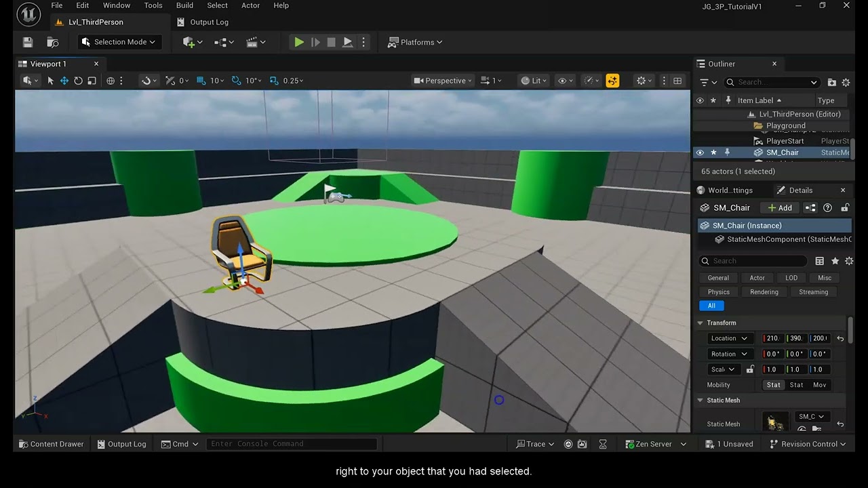Click the highlighted orange viewport toolbar button

coord(612,81)
